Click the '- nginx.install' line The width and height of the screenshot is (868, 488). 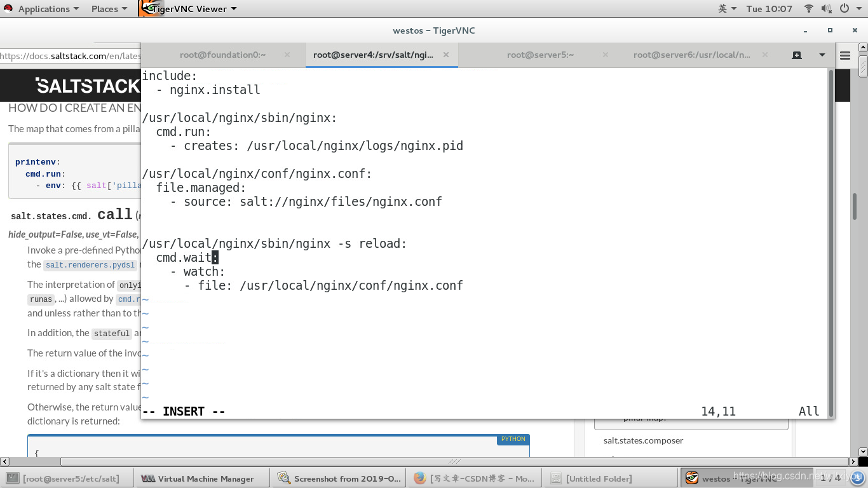(208, 90)
